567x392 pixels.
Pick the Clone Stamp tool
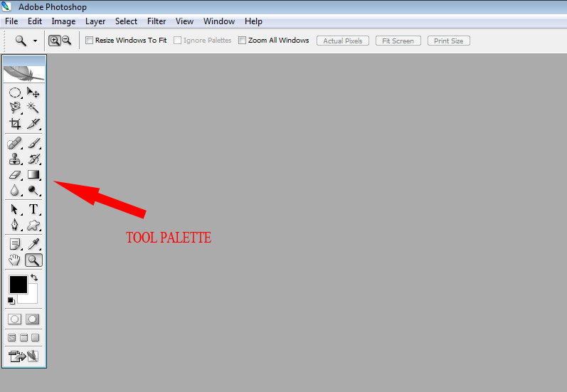(x=15, y=159)
